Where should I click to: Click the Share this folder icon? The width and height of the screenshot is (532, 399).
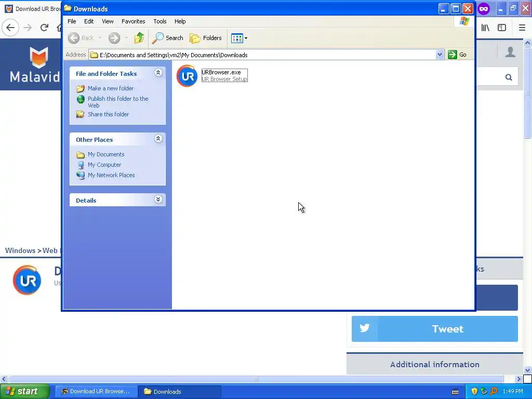81,114
